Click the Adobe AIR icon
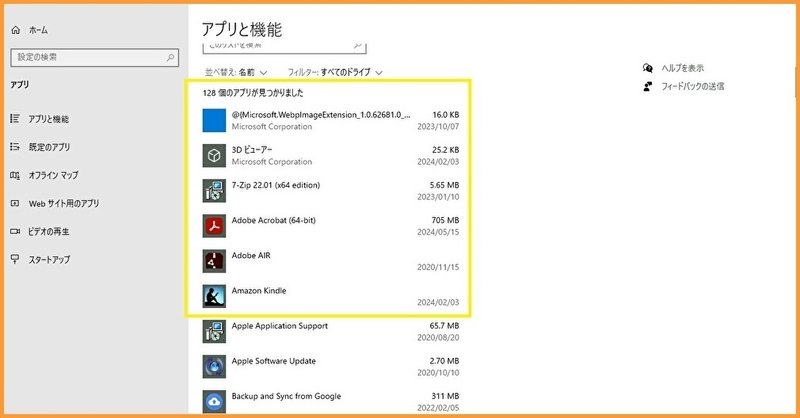The image size is (800, 418). [214, 261]
